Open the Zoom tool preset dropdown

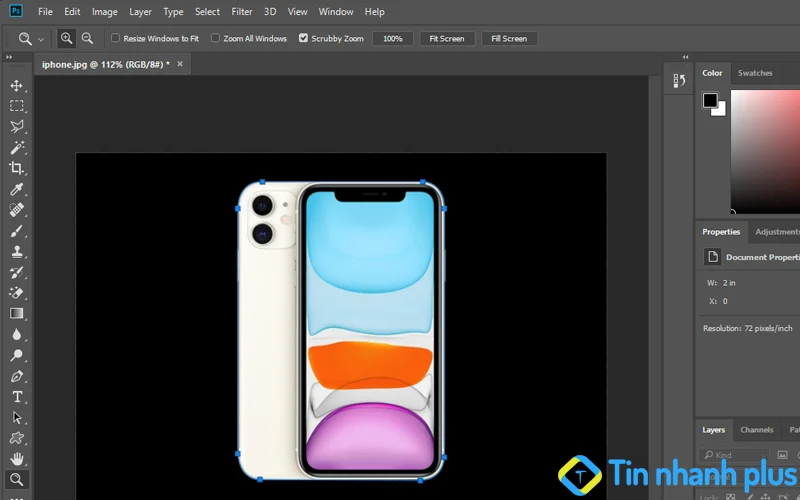(x=41, y=39)
